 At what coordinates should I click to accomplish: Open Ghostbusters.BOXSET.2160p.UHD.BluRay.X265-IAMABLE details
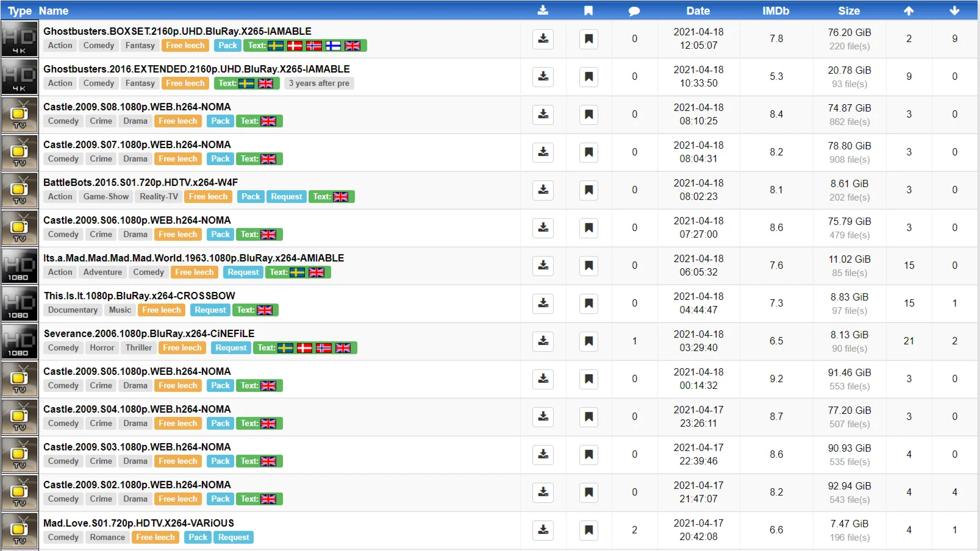coord(177,31)
